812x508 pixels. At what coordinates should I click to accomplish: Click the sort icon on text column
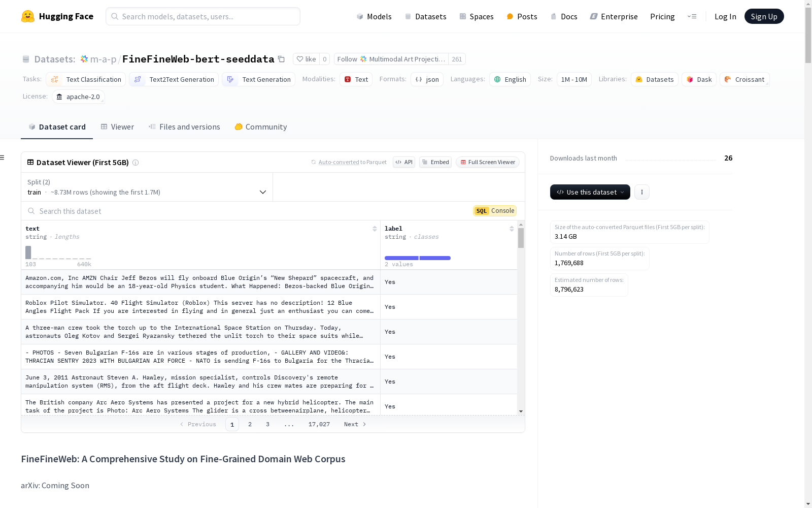[375, 229]
